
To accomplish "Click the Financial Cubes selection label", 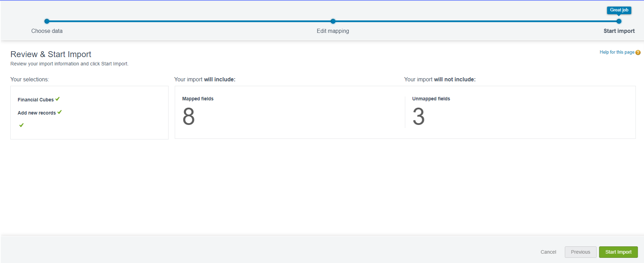I will (36, 100).
